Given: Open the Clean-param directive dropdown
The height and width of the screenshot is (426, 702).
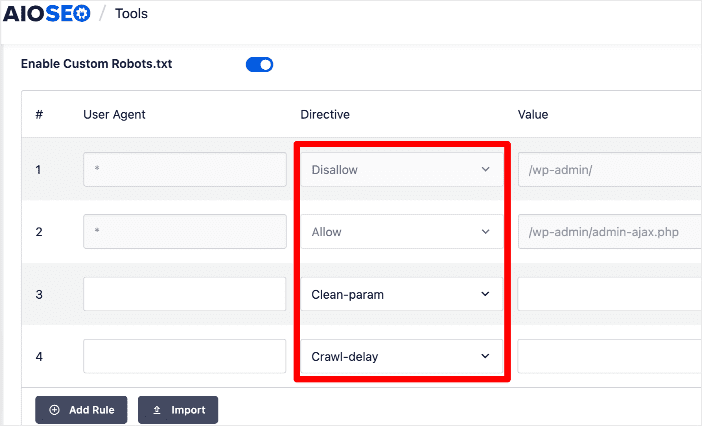Looking at the screenshot, I should tap(402, 294).
